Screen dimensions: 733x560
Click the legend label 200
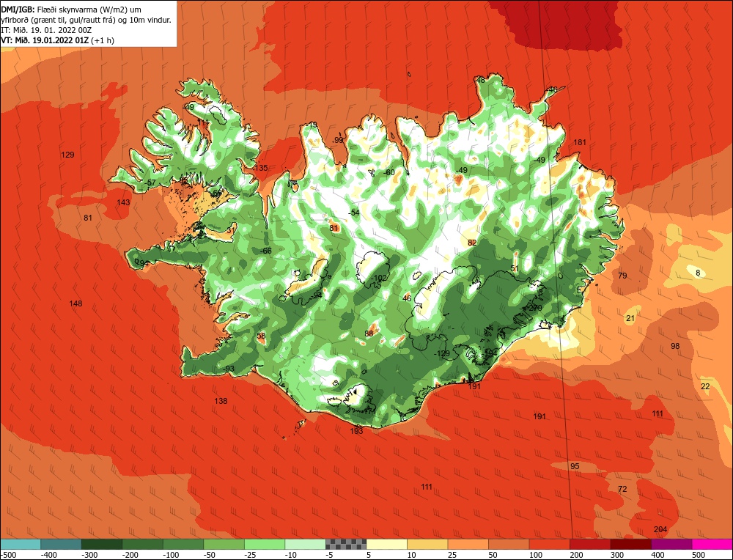(x=576, y=554)
